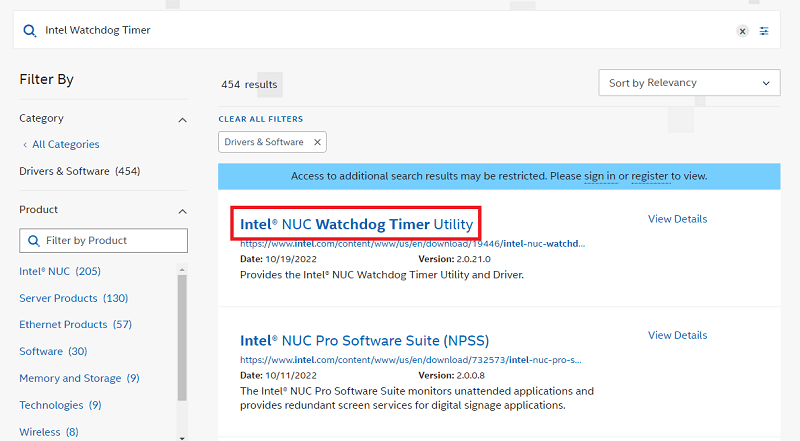Click the Version: 2.0.0.8 text

[451, 376]
